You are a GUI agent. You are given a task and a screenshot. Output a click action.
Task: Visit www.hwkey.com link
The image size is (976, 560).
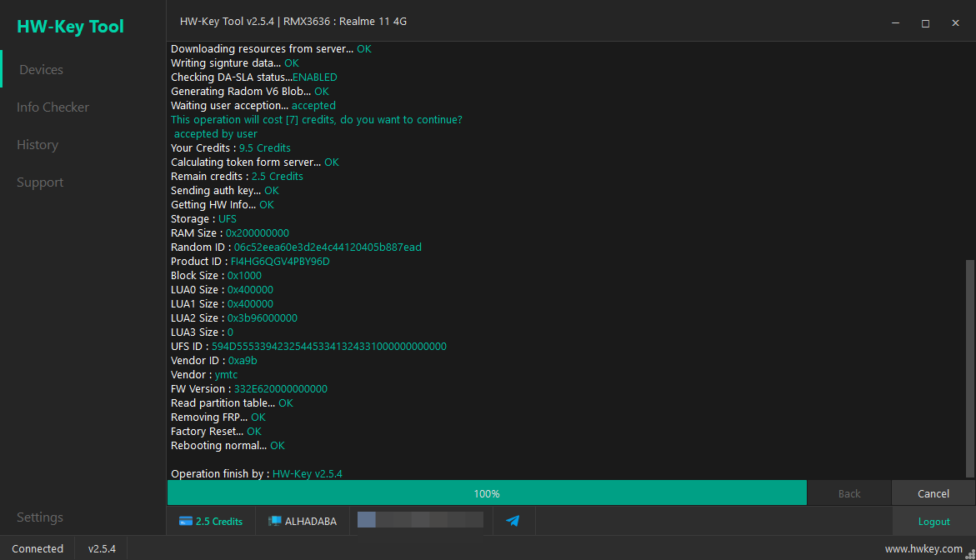click(x=923, y=549)
